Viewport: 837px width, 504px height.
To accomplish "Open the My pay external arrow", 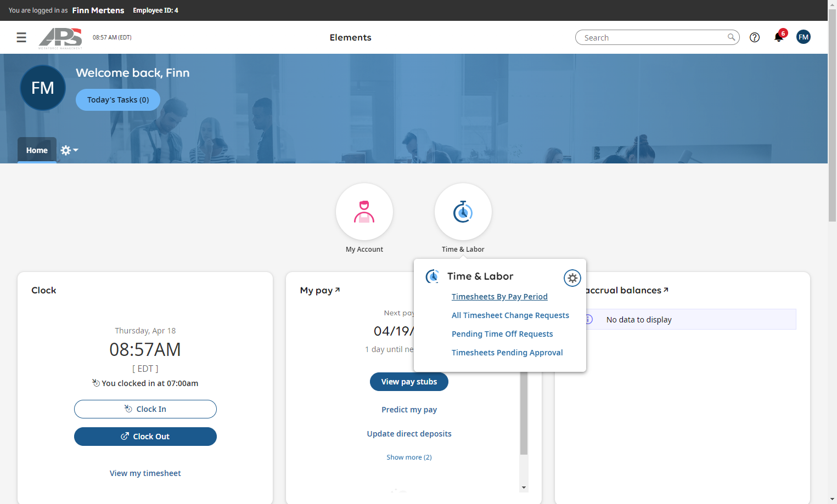I will 338,290.
